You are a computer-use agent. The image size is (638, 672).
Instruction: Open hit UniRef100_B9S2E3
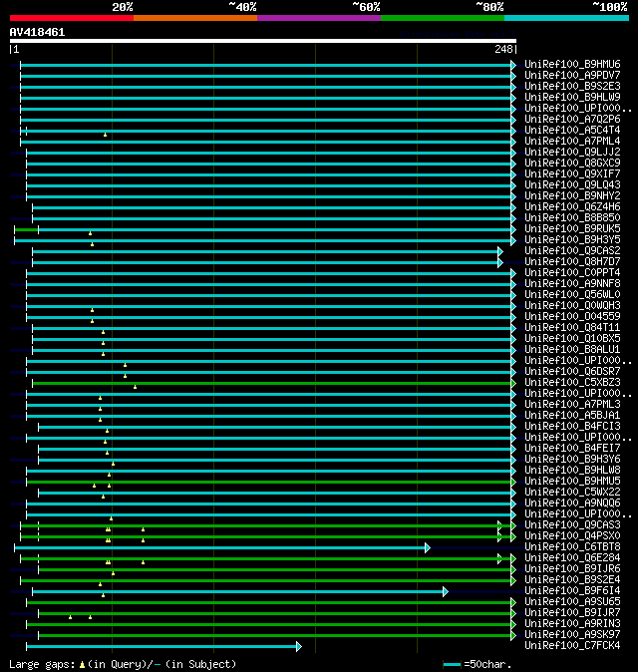pyautogui.click(x=572, y=86)
